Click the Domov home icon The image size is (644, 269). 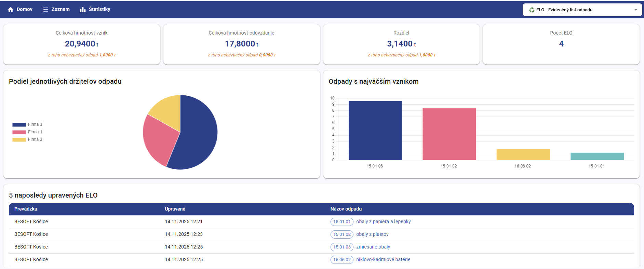click(11, 10)
